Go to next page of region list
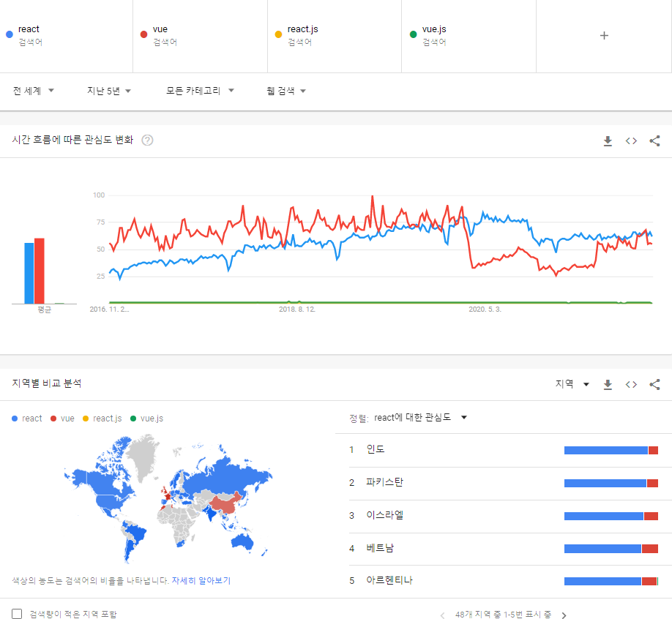The image size is (672, 619). click(x=564, y=615)
